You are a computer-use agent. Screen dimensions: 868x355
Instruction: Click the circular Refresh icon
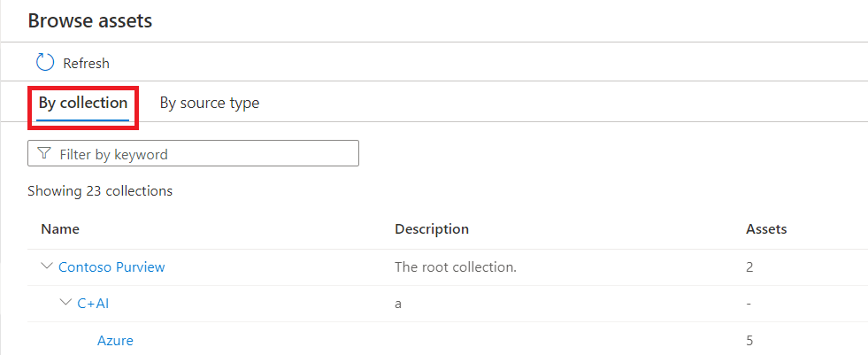pos(45,63)
